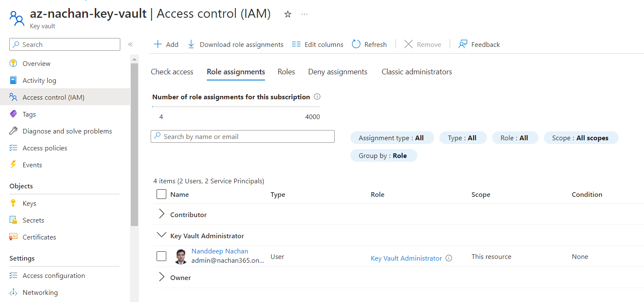The image size is (644, 302).
Task: Click the favorite star icon beside the title
Action: point(288,14)
